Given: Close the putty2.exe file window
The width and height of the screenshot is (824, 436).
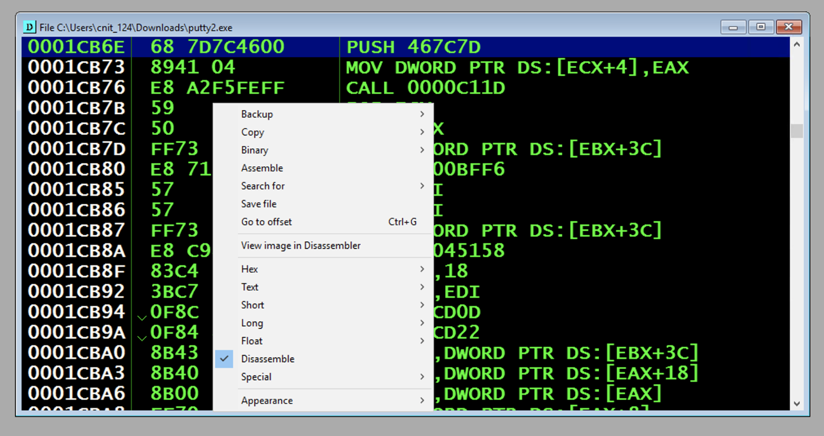Looking at the screenshot, I should [x=788, y=27].
